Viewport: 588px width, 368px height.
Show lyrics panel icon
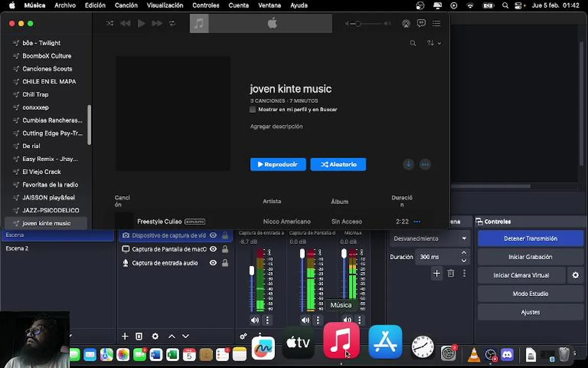[421, 24]
